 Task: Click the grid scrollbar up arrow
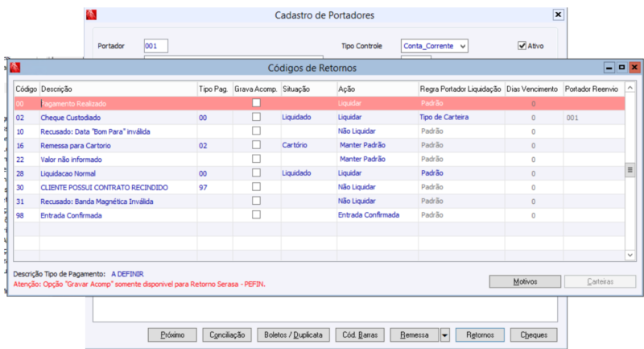(630, 88)
